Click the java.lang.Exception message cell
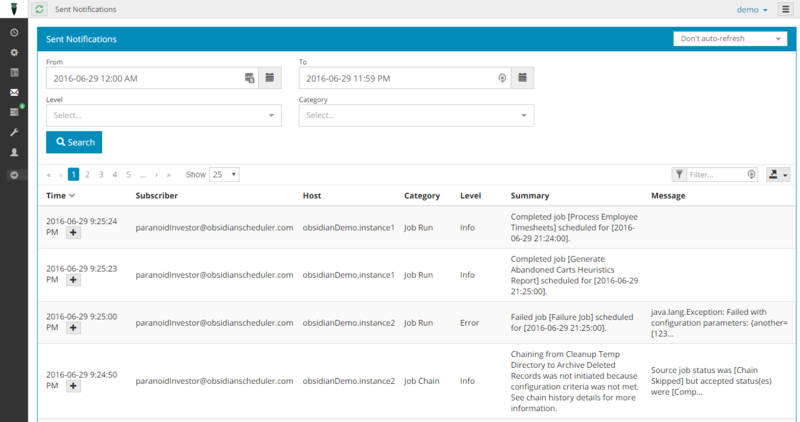800x422 pixels. 719,322
